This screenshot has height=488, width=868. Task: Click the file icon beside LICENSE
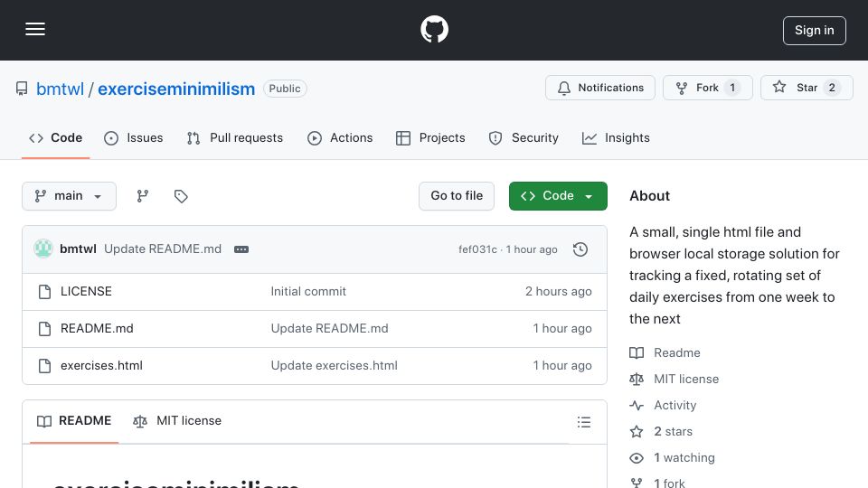[45, 292]
